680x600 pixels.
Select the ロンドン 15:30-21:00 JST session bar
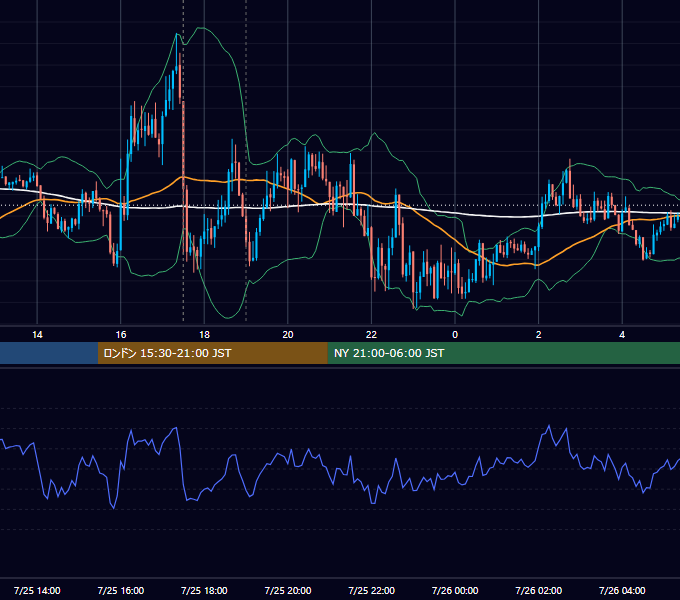[x=212, y=353]
